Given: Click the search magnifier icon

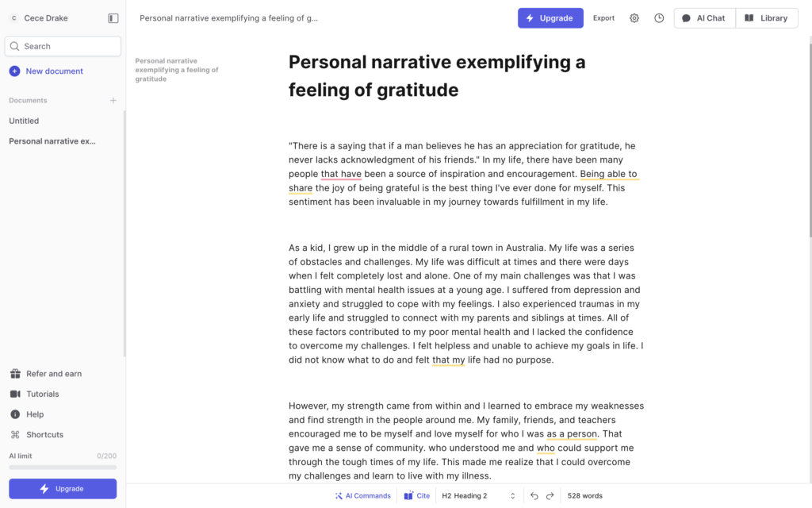Looking at the screenshot, I should 16,46.
